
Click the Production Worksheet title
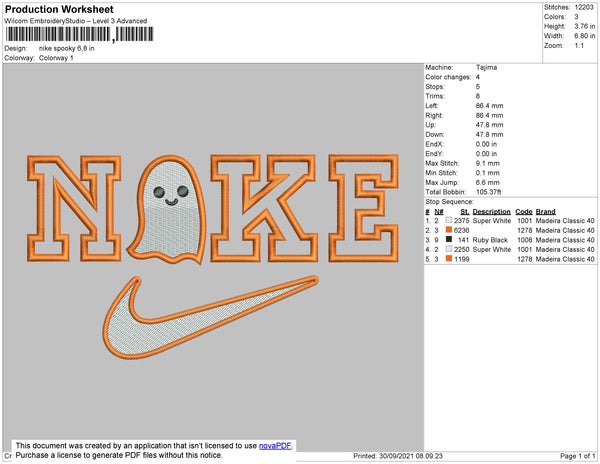click(x=59, y=10)
